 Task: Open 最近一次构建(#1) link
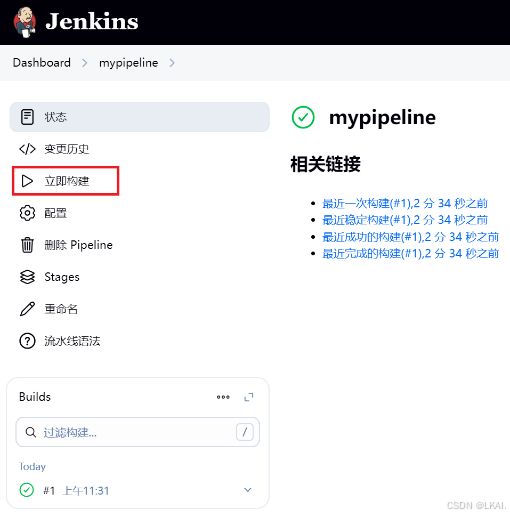[405, 203]
